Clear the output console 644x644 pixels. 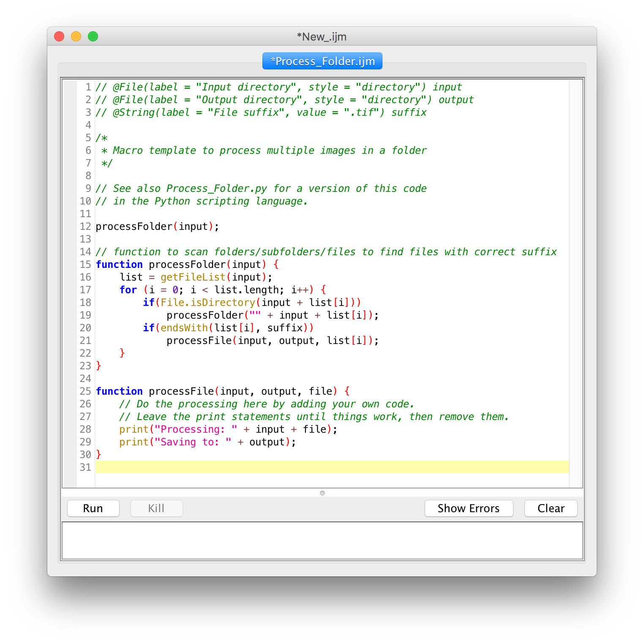pyautogui.click(x=551, y=508)
